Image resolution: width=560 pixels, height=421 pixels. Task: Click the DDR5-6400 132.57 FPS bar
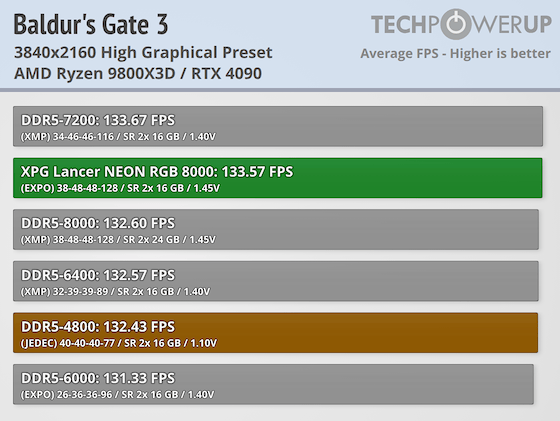pyautogui.click(x=276, y=281)
